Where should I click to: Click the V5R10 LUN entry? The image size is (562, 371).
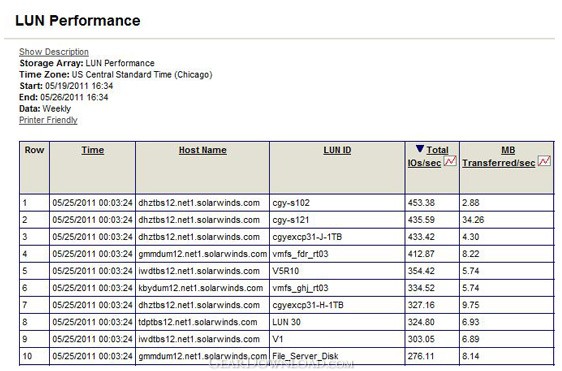(x=286, y=271)
